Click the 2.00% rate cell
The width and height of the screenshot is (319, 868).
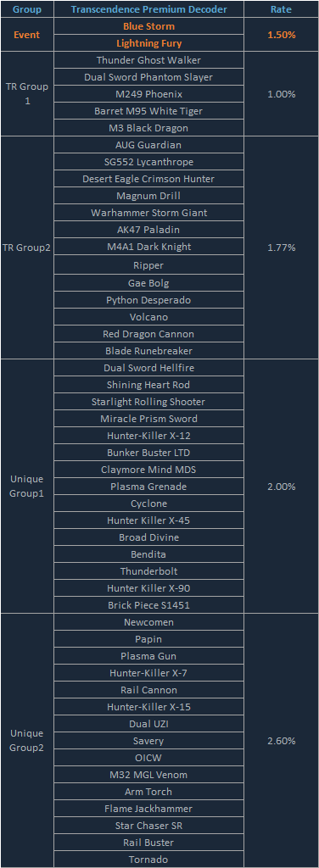(x=282, y=486)
